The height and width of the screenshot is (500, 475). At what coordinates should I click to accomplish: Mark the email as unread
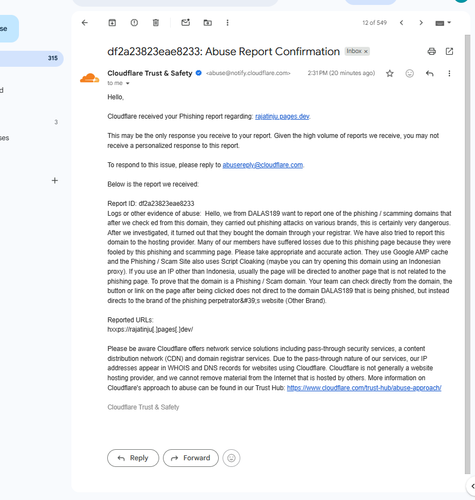tap(185, 23)
